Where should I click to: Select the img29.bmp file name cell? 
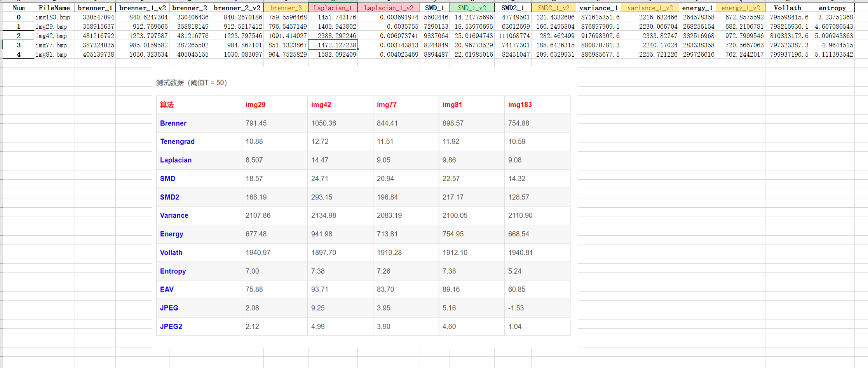54,26
